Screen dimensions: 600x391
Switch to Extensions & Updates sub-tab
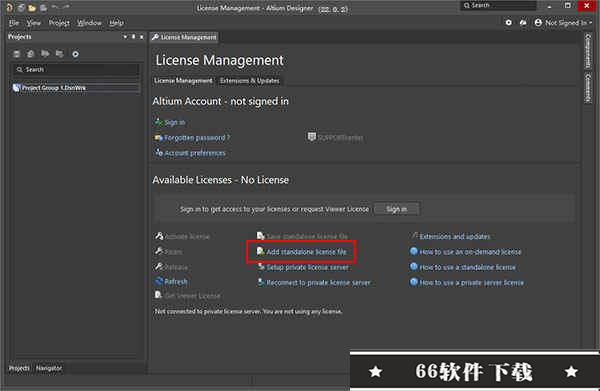tap(249, 81)
